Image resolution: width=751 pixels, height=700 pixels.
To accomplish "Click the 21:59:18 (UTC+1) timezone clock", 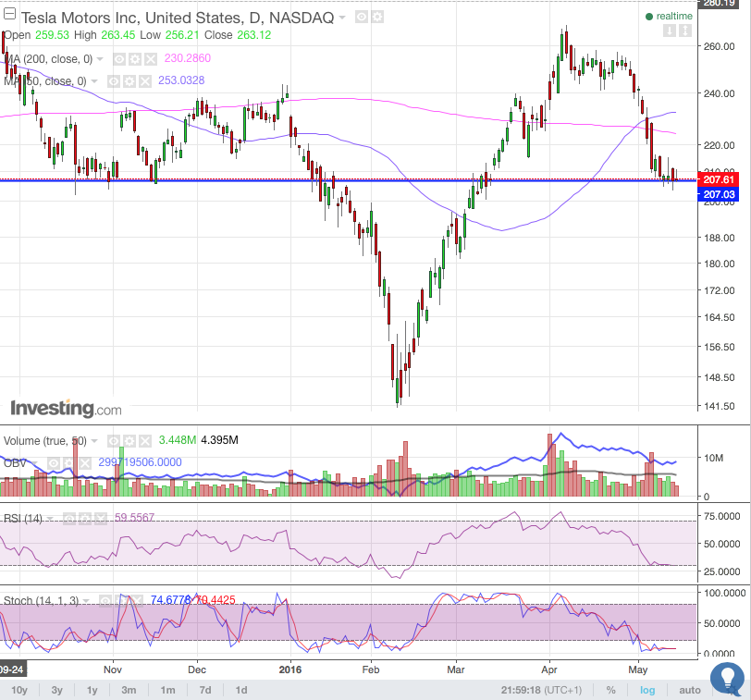I will click(541, 690).
